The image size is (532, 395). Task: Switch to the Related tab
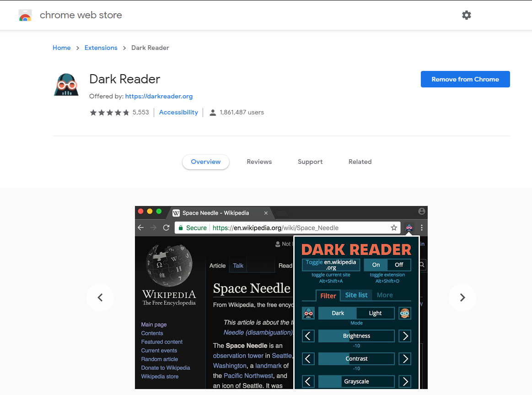(360, 162)
